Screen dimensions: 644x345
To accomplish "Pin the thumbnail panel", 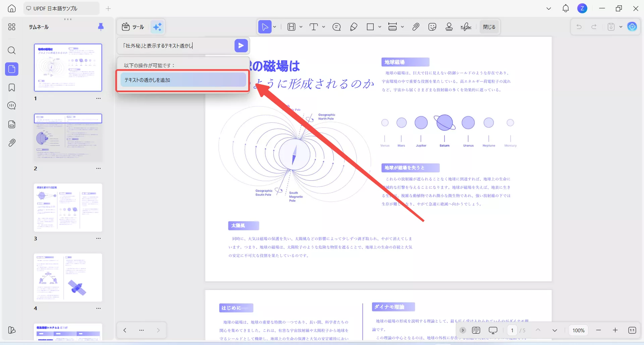I will (101, 27).
